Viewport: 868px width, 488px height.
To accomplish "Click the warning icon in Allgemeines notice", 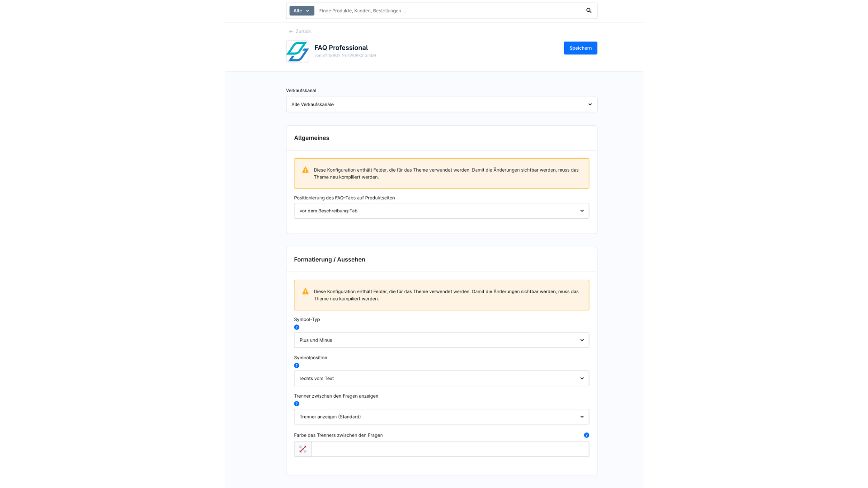I will coord(306,170).
